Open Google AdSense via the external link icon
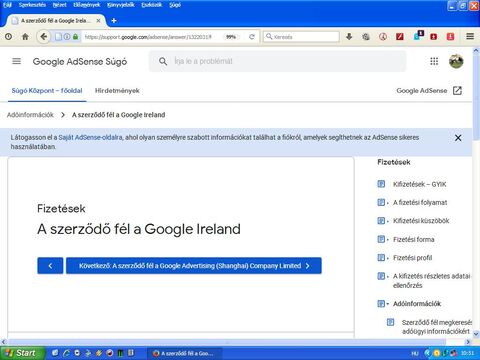The image size is (480, 360). [x=457, y=91]
